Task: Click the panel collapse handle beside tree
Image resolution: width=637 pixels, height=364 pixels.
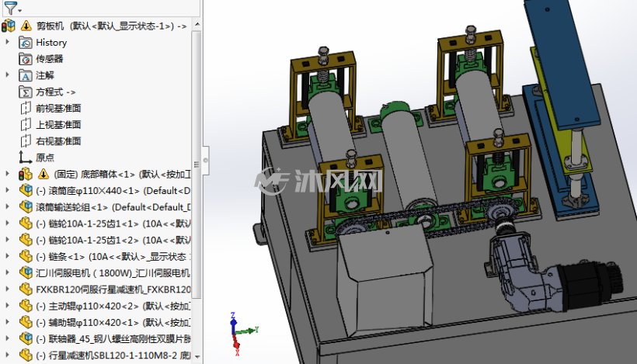Action: tap(206, 161)
